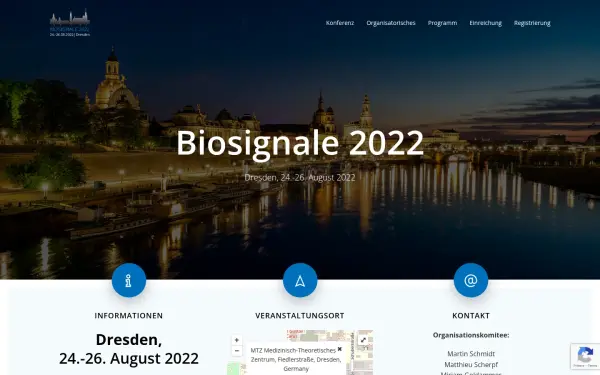Open the Registrierung page

coord(532,23)
